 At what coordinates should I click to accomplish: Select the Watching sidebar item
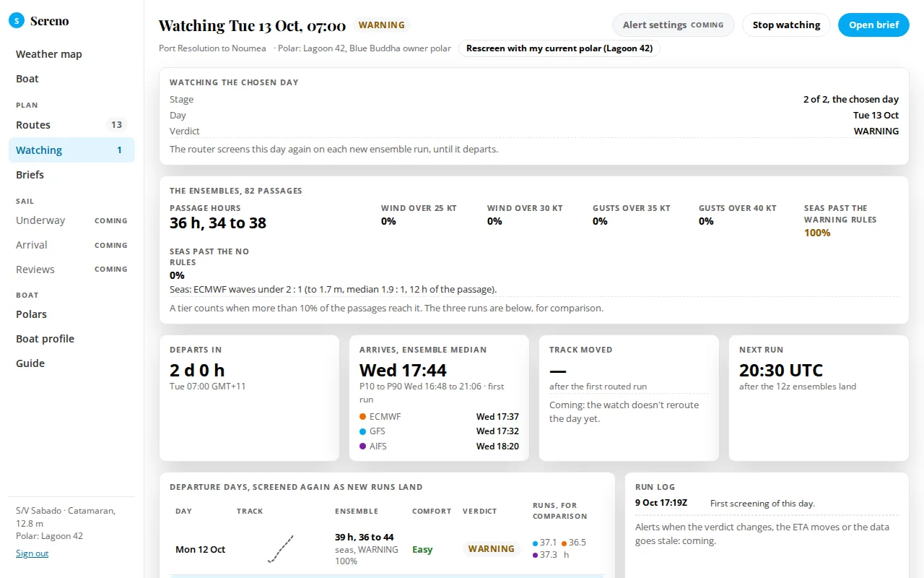click(x=71, y=150)
